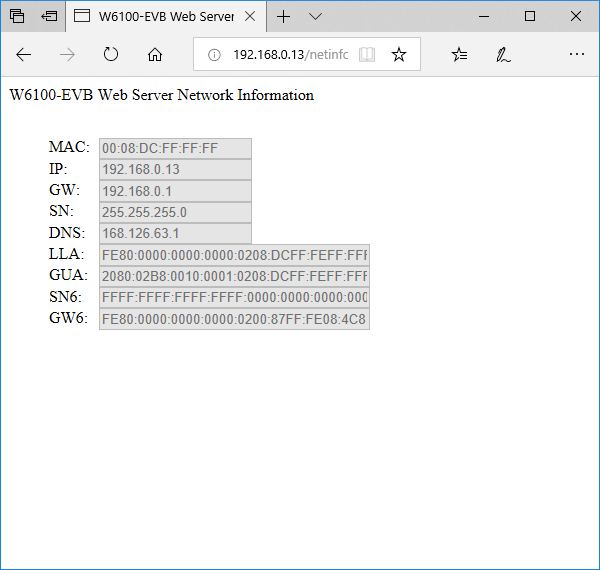Open a new tab with plus button
Screen dimensions: 600x570
284,16
